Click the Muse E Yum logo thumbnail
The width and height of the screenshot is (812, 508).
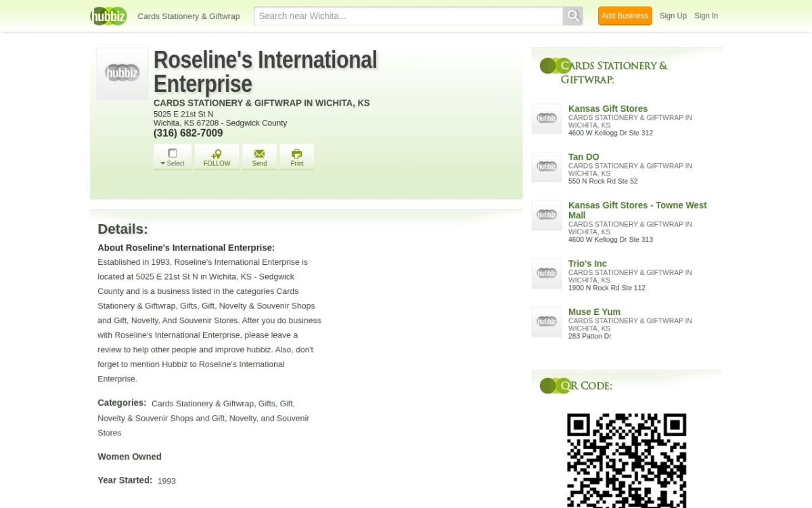point(547,322)
